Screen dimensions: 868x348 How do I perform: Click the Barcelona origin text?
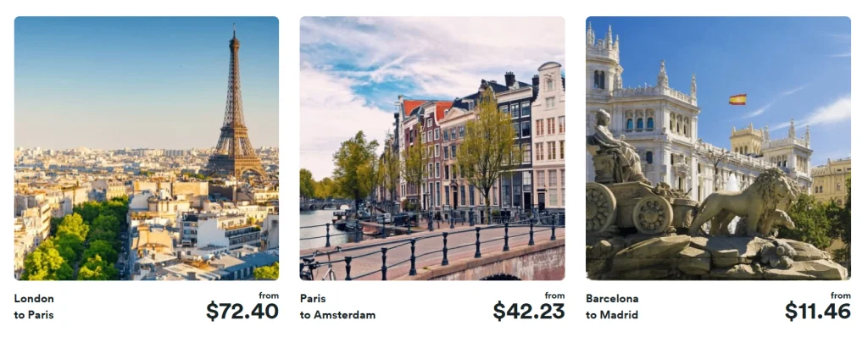[x=612, y=298]
